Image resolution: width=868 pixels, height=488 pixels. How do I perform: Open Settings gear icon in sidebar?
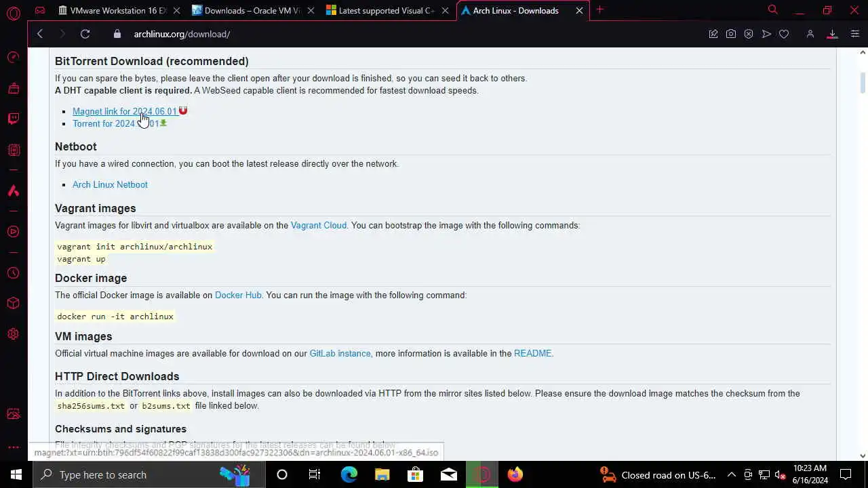14,334
